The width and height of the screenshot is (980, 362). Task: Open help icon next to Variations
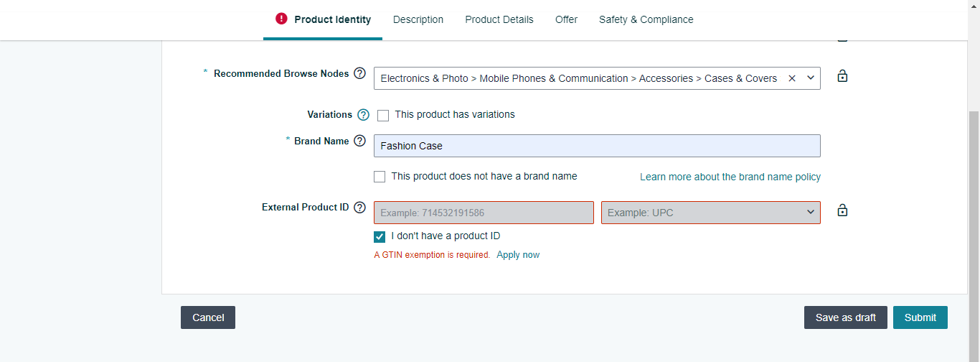(363, 115)
